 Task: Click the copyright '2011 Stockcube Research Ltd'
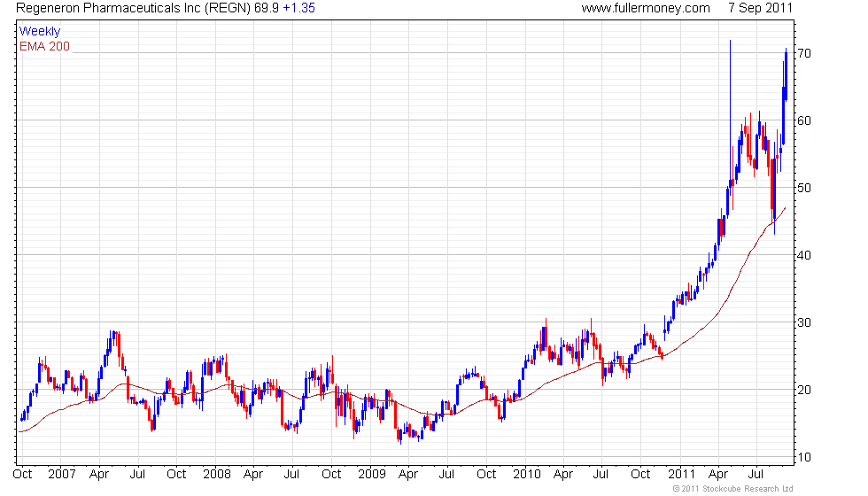coord(732,489)
